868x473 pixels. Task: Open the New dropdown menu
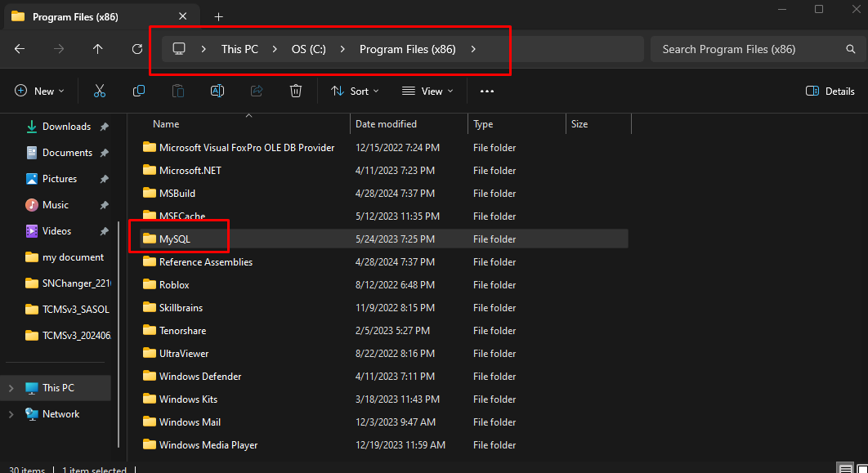39,91
